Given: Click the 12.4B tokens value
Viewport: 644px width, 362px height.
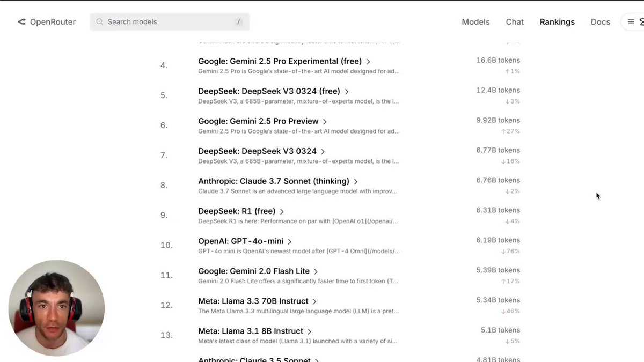Looking at the screenshot, I should (498, 90).
